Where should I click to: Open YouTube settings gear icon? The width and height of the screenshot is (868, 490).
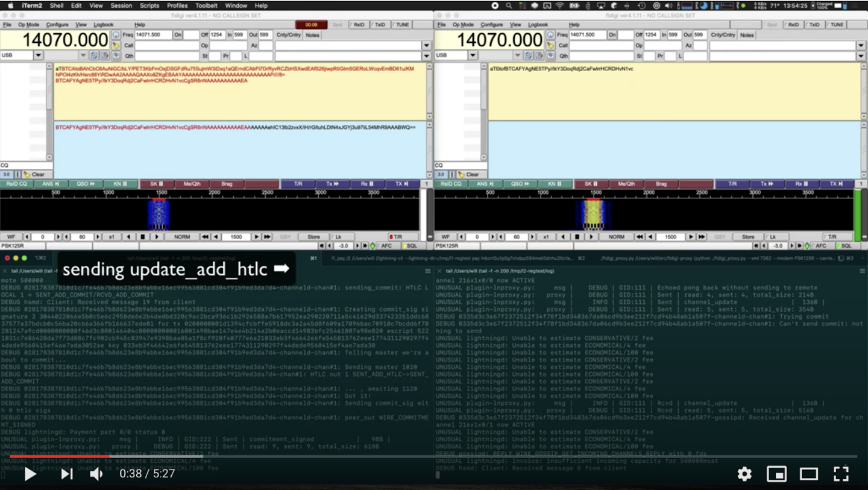coord(744,474)
